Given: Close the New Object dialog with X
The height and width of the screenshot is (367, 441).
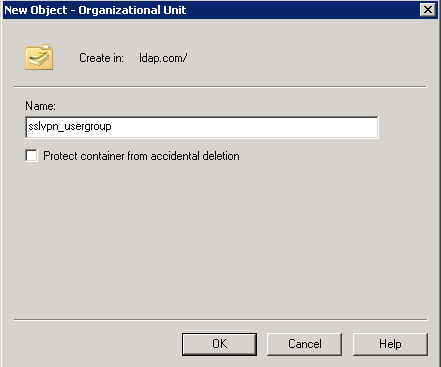Looking at the screenshot, I should (428, 10).
